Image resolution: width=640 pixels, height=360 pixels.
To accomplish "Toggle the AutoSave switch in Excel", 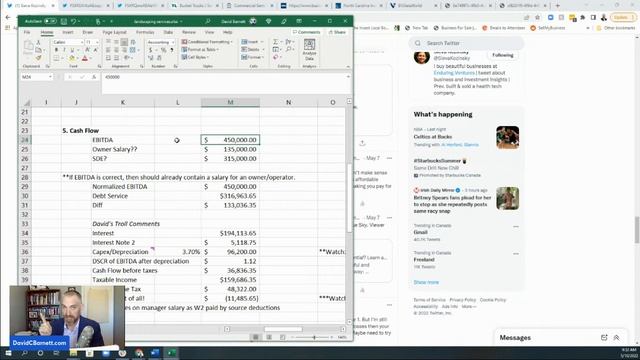I will click(50, 21).
